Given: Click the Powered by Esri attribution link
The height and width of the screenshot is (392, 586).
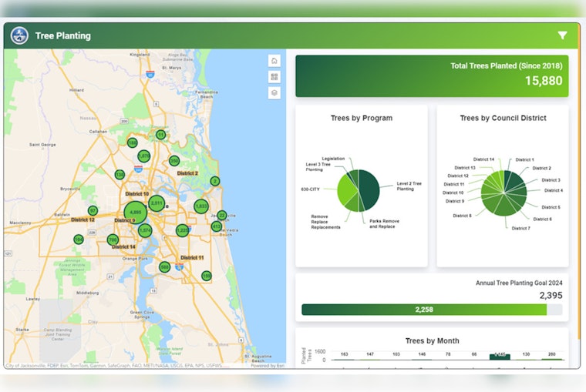Looking at the screenshot, I should click(x=268, y=366).
